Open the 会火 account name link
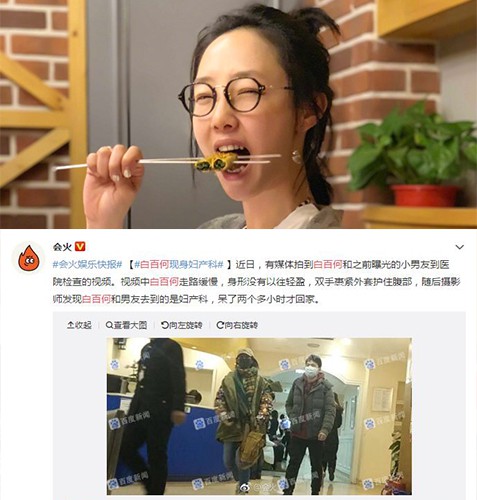This screenshot has height=500, width=477. [62, 247]
